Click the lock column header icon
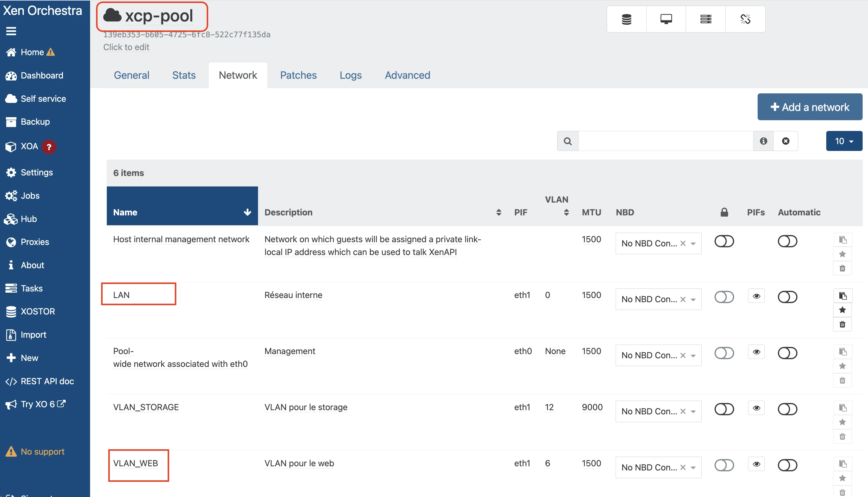 [x=724, y=212]
